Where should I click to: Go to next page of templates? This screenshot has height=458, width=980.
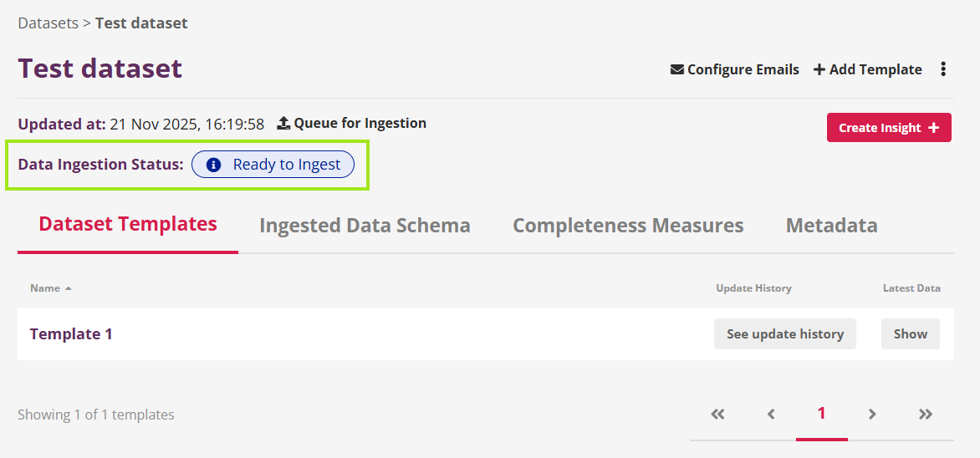tap(872, 414)
